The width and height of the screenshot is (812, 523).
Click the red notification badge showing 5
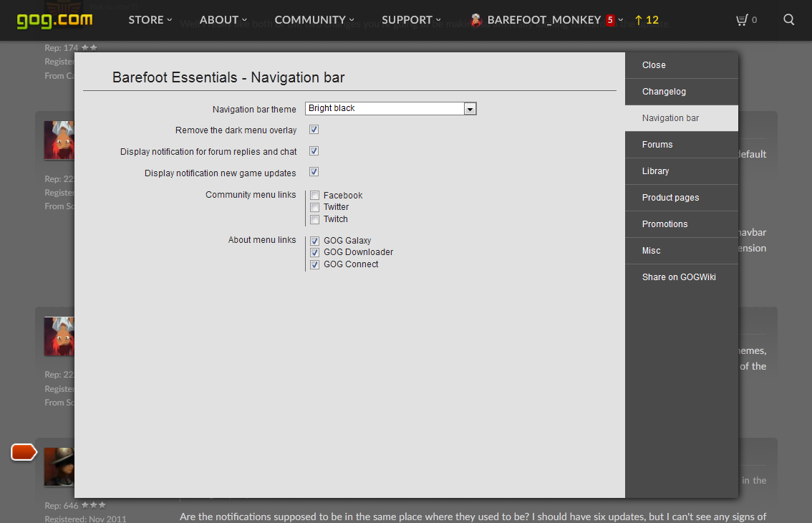(x=610, y=20)
